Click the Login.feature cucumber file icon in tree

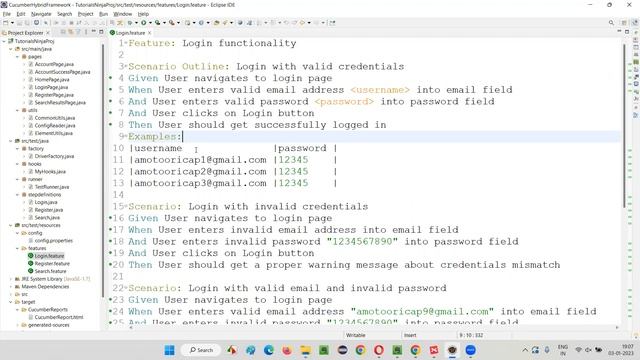pyautogui.click(x=31, y=256)
